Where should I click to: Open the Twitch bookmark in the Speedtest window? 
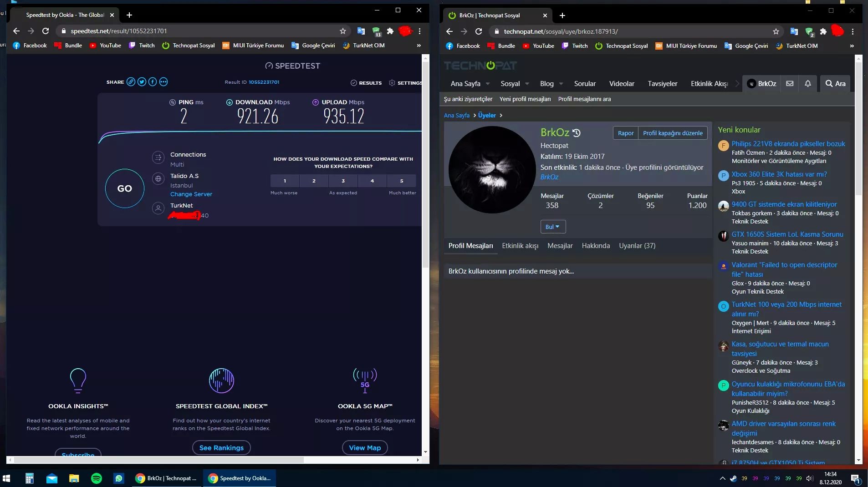(142, 46)
